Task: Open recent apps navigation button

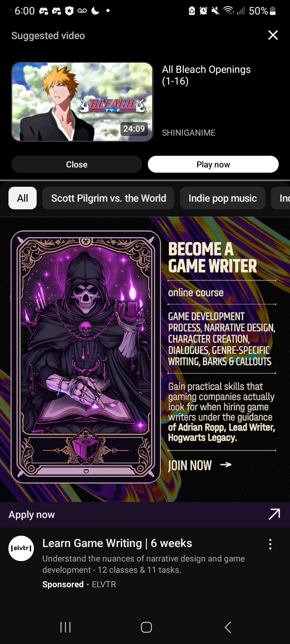Action: pos(65,627)
